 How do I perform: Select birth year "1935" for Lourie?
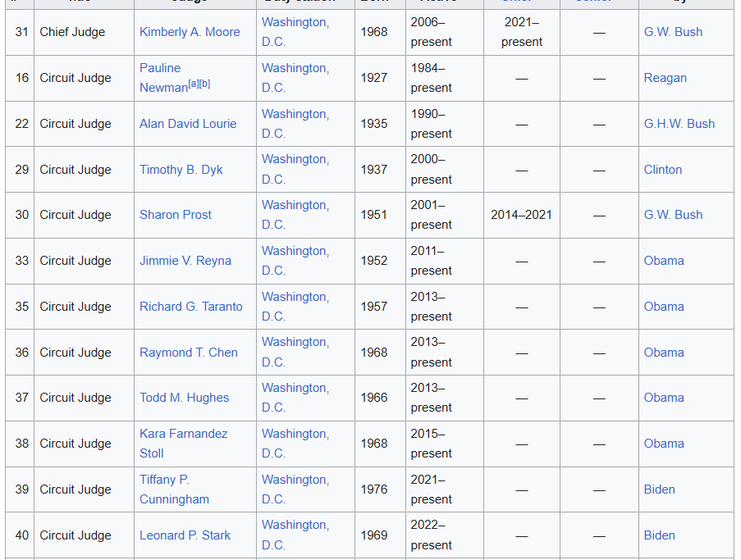(x=374, y=124)
